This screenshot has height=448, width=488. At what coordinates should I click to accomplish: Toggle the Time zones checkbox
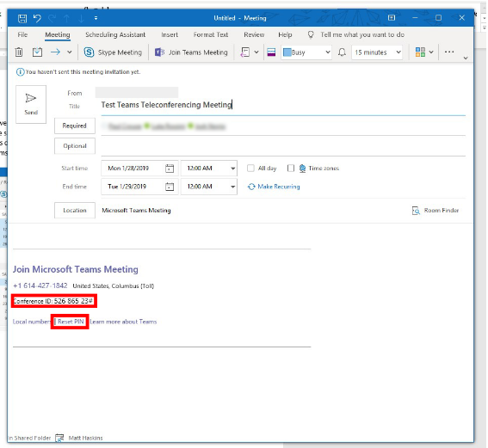point(291,169)
